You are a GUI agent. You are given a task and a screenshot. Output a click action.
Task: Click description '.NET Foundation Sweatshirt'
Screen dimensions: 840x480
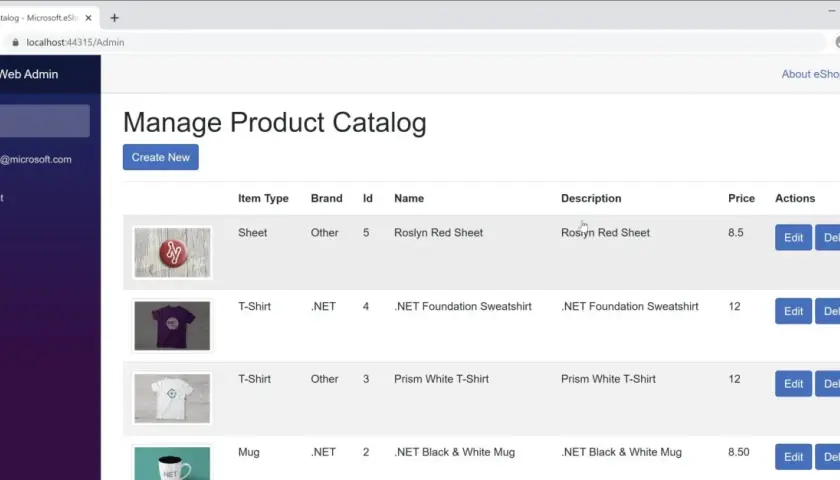point(629,306)
